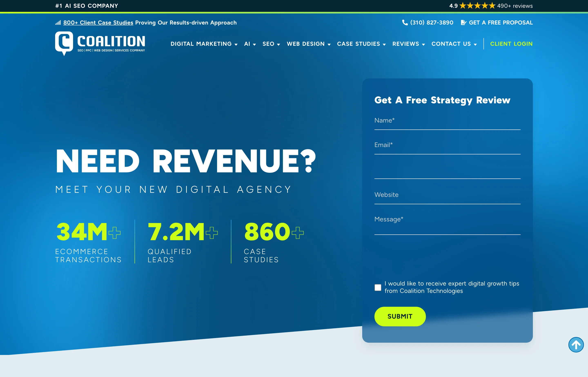Screen dimensions: 588x377
Task: Click the Get A Free Strategy Review heading
Action: coord(442,100)
